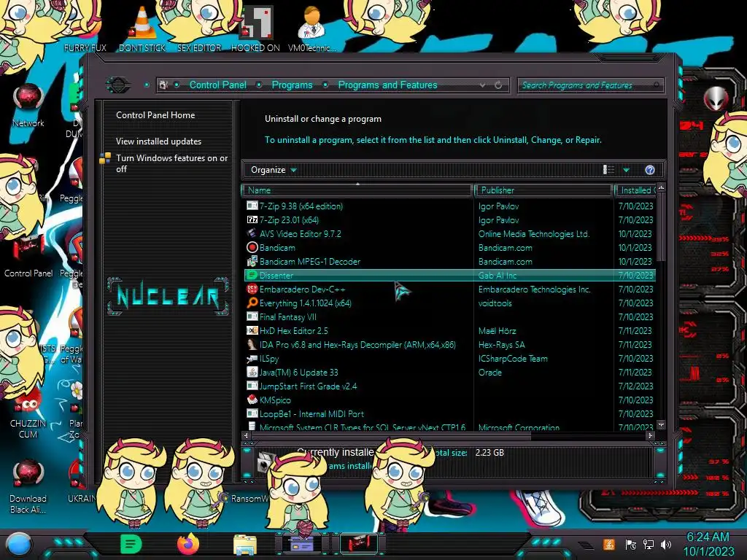Image resolution: width=747 pixels, height=560 pixels.
Task: Open Firefox from the taskbar
Action: tap(188, 544)
